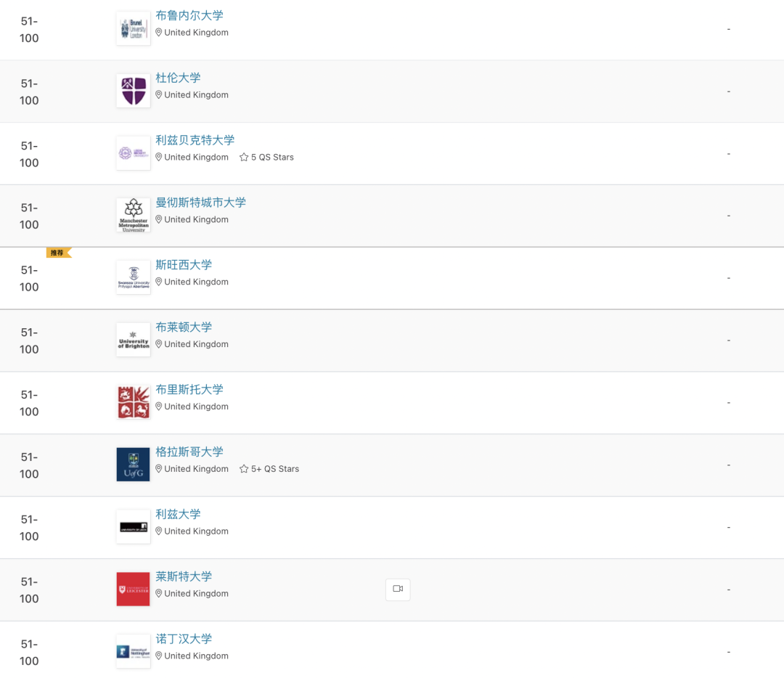Click United Kingdom text under 布鲁内尔大学
The height and width of the screenshot is (681, 784).
point(197,33)
